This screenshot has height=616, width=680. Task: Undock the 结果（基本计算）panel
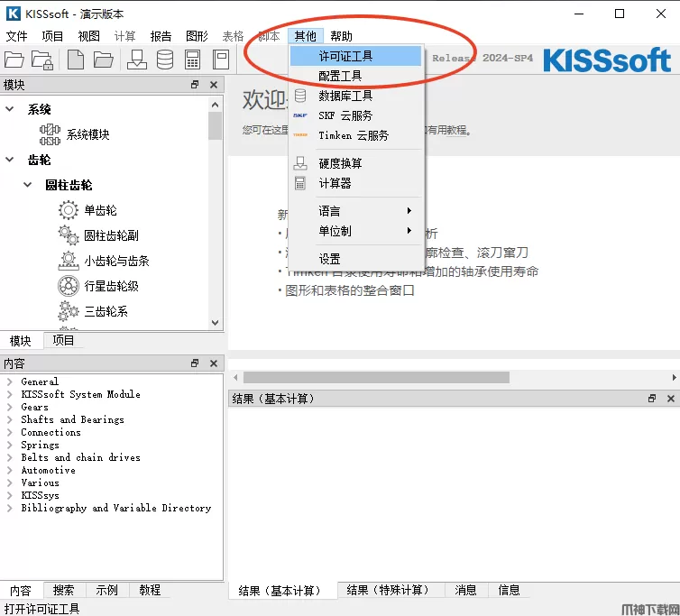click(x=652, y=399)
